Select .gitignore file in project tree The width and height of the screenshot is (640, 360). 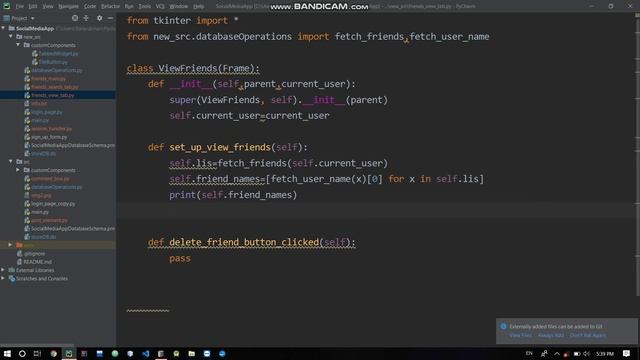(x=34, y=253)
